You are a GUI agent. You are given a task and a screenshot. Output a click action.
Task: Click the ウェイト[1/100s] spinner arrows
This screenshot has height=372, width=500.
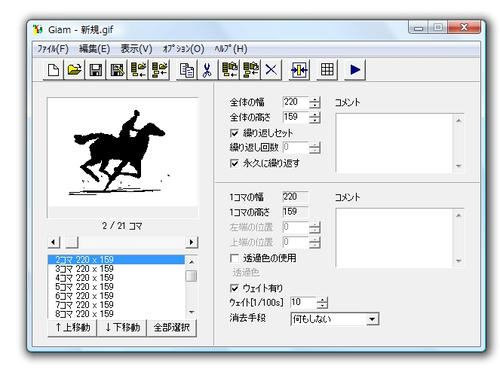(x=322, y=303)
